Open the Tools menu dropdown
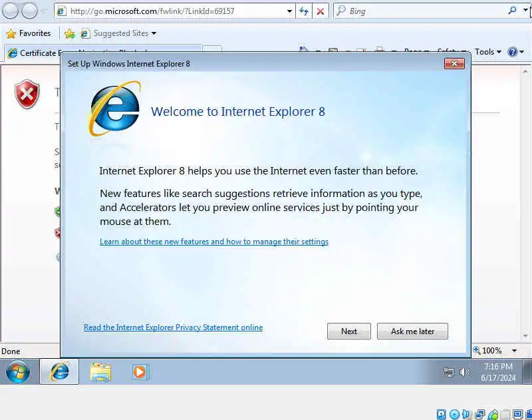The width and height of the screenshot is (532, 420). tap(488, 52)
